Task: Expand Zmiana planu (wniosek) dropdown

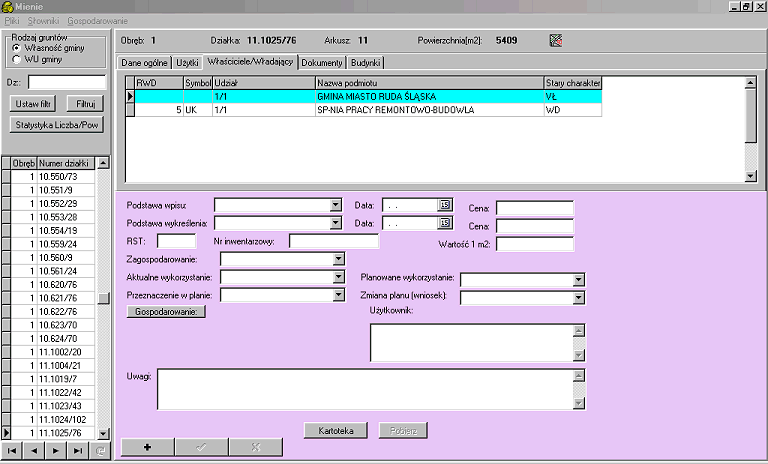Action: [x=578, y=297]
